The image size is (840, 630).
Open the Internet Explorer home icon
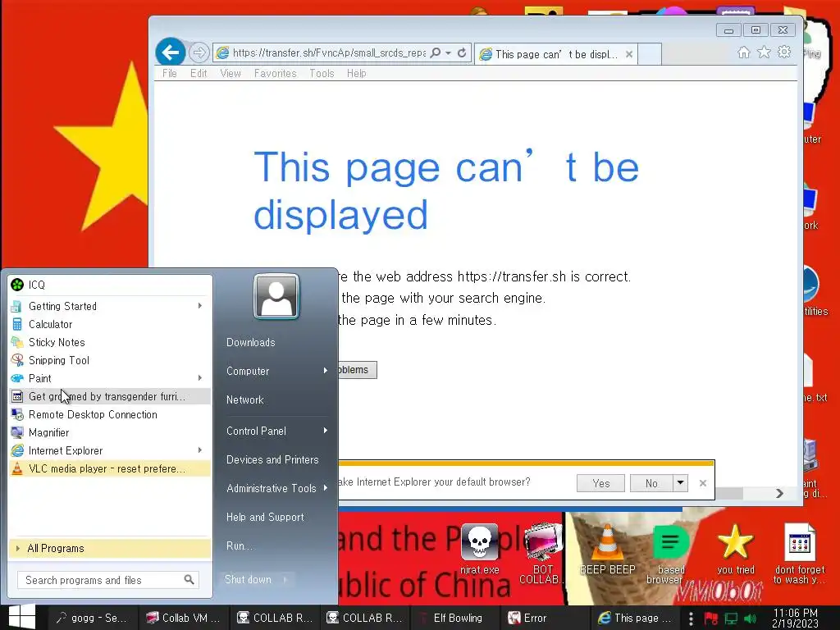click(743, 52)
